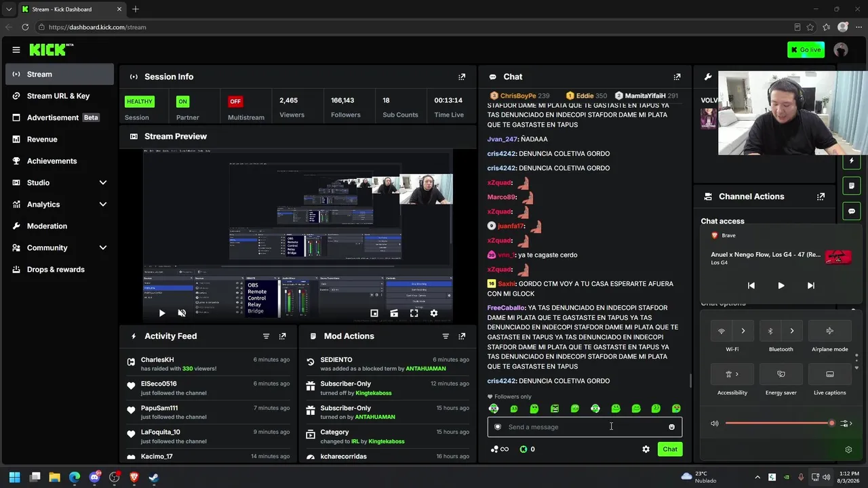
Task: Play the stream preview video
Action: click(x=161, y=313)
